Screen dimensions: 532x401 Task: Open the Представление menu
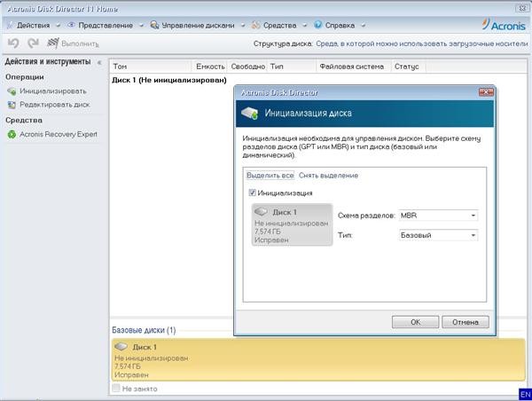[106, 26]
